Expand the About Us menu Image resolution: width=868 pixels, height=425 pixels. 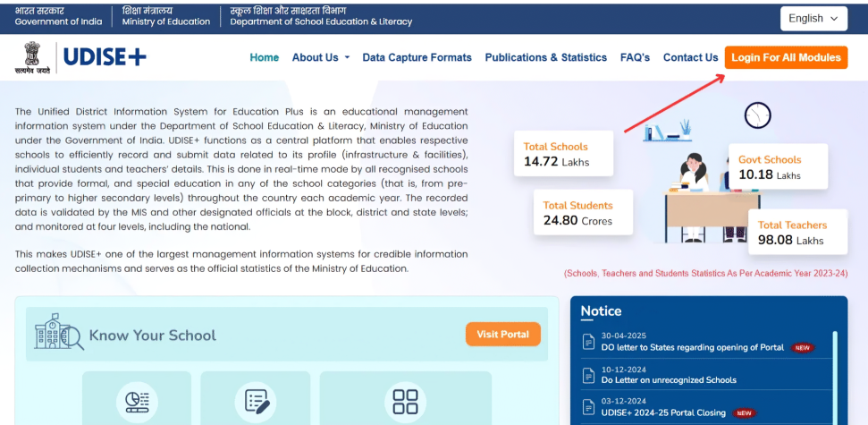tap(320, 57)
